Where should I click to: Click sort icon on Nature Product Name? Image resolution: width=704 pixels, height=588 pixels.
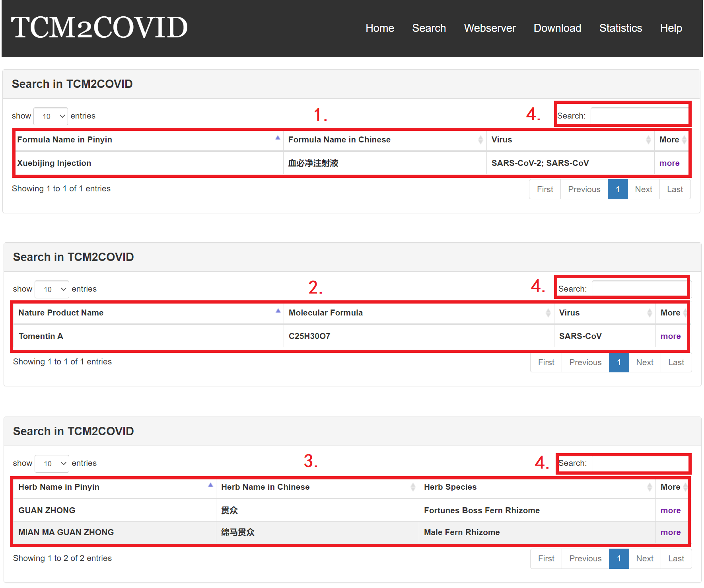coord(278,311)
